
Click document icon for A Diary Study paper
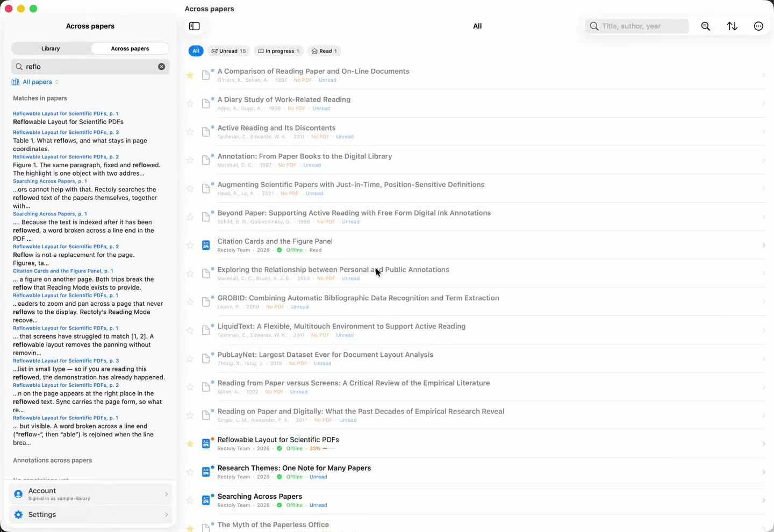(x=206, y=104)
